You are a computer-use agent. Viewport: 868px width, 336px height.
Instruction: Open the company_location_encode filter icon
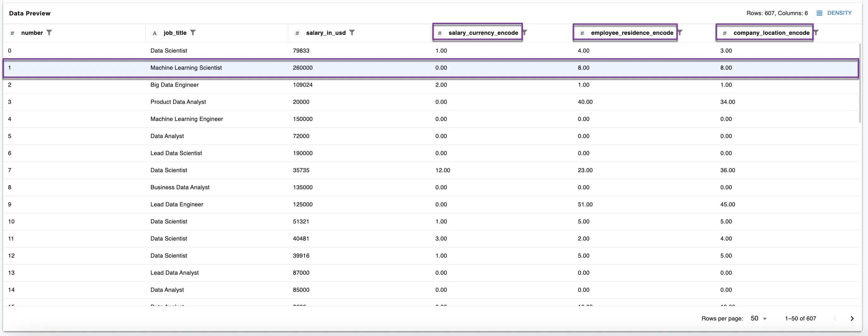coord(816,33)
